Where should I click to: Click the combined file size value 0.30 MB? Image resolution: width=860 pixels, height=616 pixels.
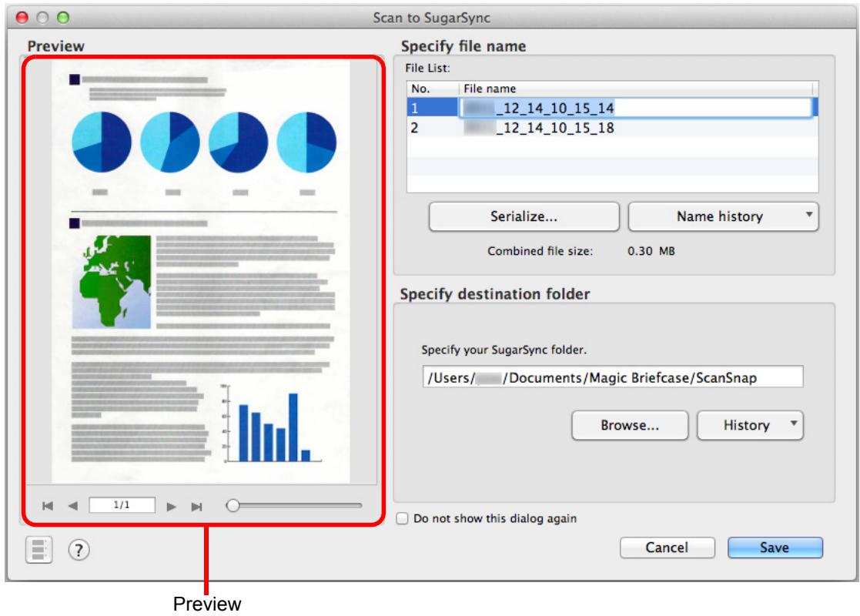tap(651, 251)
